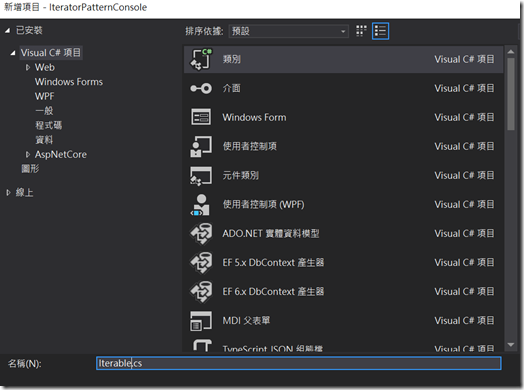Select the EF 6.x DbContext 產生器 icon
524x390 pixels.
point(201,292)
